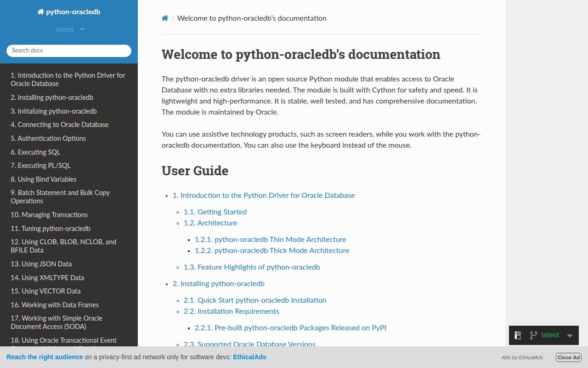Screen dimensions: 588x368
Task: Follow 1.2.1. Thin Mode Architecture link
Action: 270,240
